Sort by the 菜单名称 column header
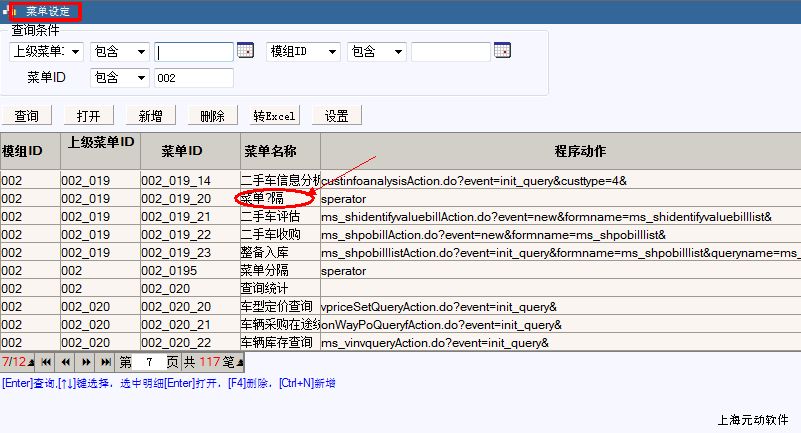Screen dimensions: 801x433 tap(270, 151)
